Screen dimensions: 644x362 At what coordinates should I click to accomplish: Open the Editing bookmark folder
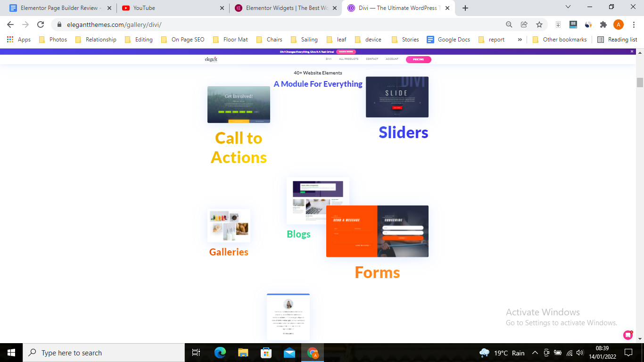tap(139, 40)
